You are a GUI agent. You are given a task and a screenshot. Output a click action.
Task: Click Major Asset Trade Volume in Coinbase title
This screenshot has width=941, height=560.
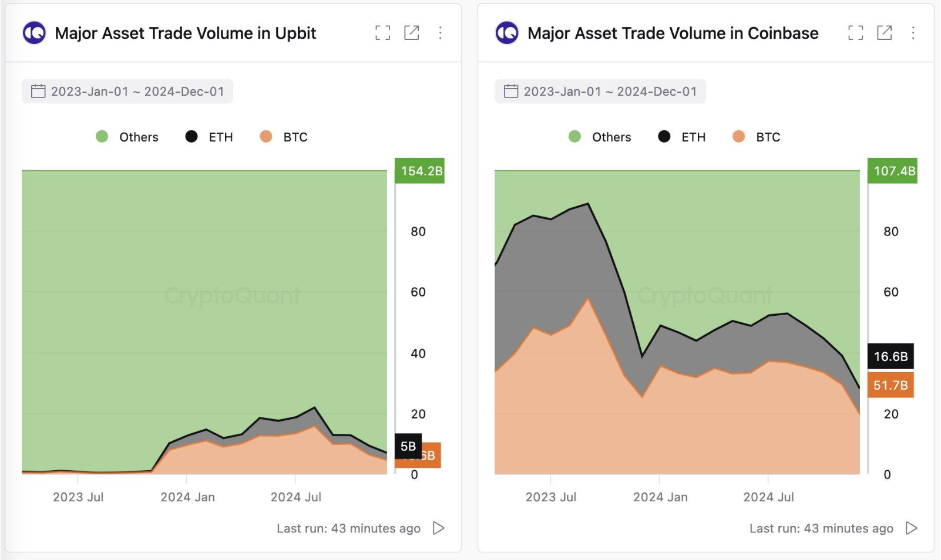click(673, 33)
